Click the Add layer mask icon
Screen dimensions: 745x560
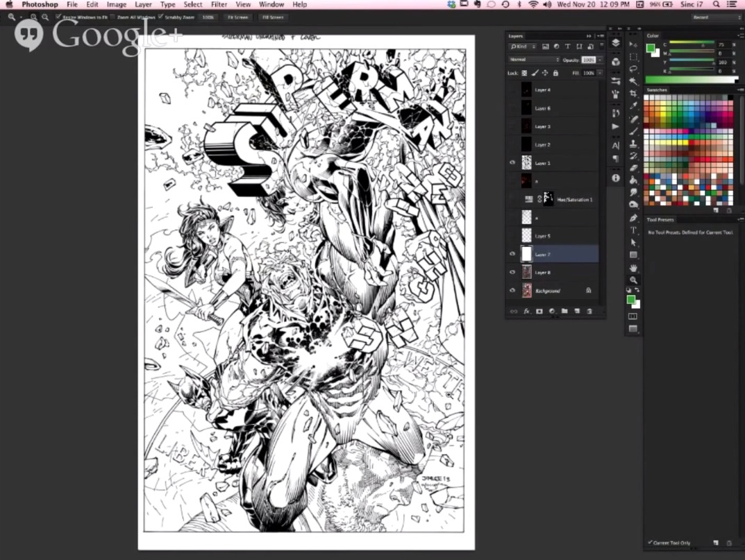pos(539,311)
